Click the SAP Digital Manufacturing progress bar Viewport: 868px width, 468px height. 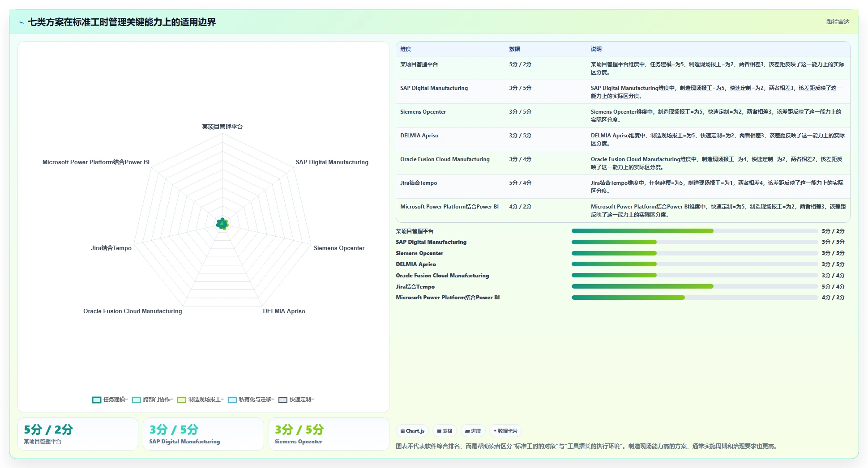(695, 242)
